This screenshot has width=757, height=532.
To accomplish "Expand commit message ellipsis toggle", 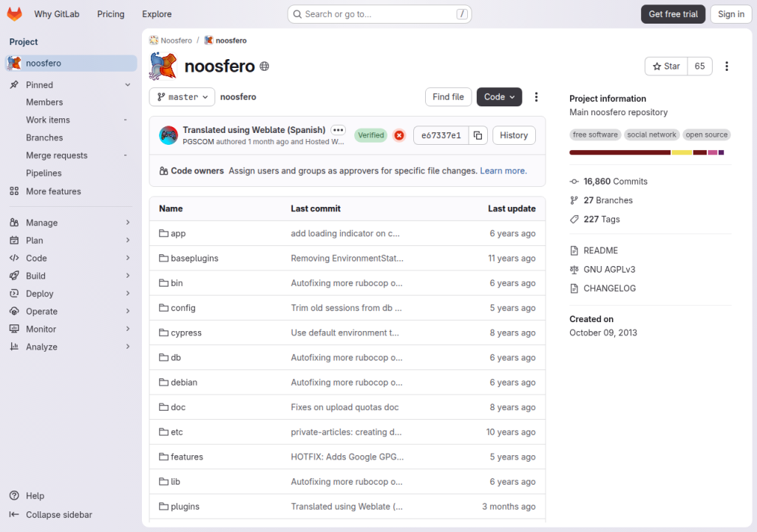I will pyautogui.click(x=338, y=130).
